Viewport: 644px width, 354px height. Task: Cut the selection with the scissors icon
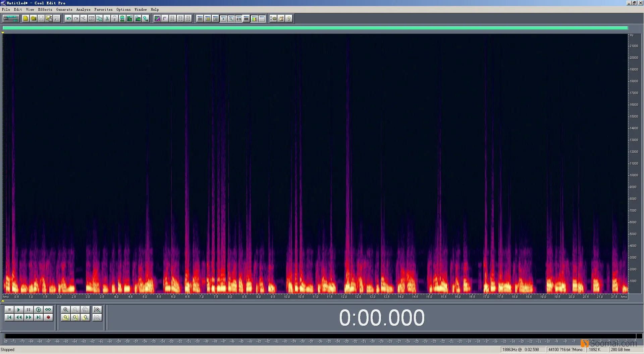(x=107, y=18)
